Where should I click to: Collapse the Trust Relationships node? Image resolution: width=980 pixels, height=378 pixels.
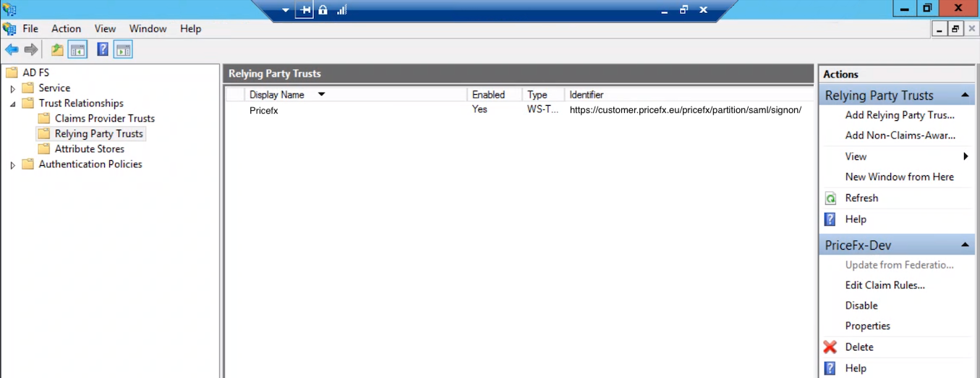(x=12, y=104)
